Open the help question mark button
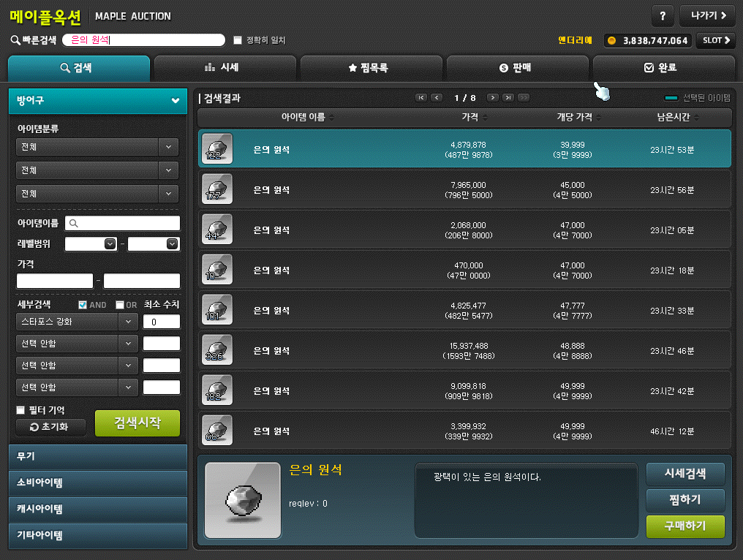 tap(663, 16)
